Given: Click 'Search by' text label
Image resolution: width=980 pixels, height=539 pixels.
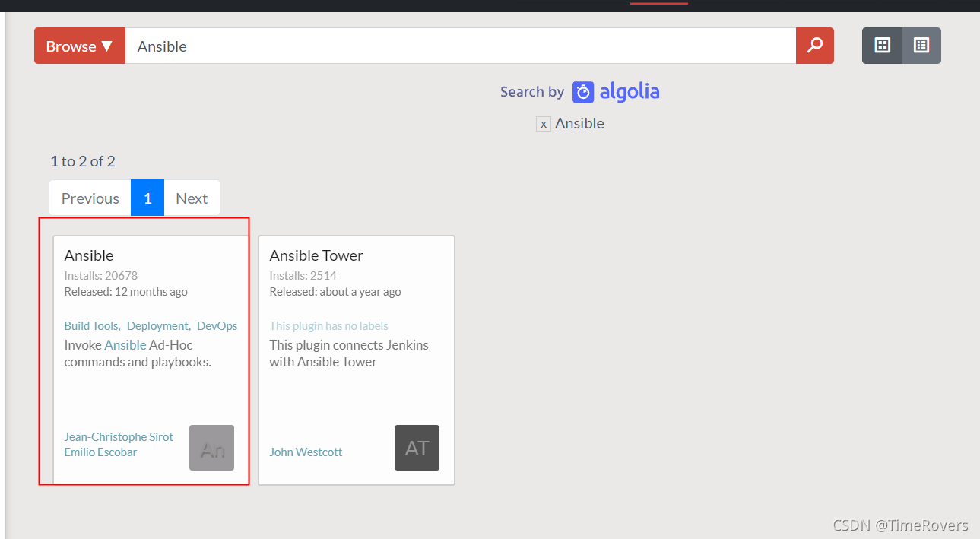Looking at the screenshot, I should point(532,92).
